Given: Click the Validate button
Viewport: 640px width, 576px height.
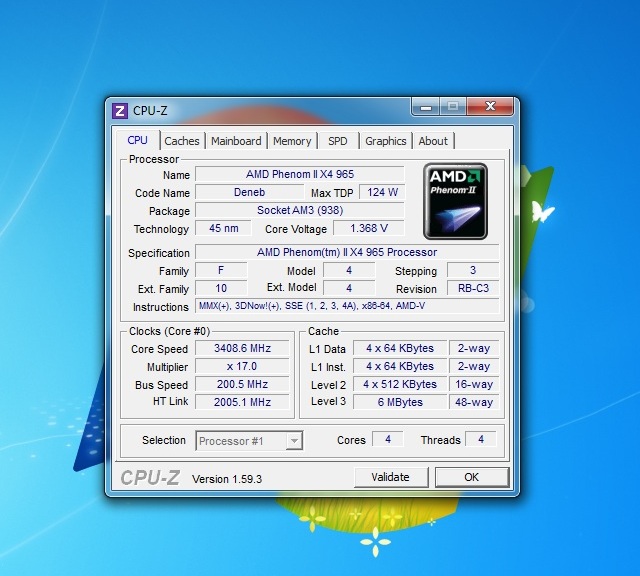Looking at the screenshot, I should pyautogui.click(x=391, y=477).
